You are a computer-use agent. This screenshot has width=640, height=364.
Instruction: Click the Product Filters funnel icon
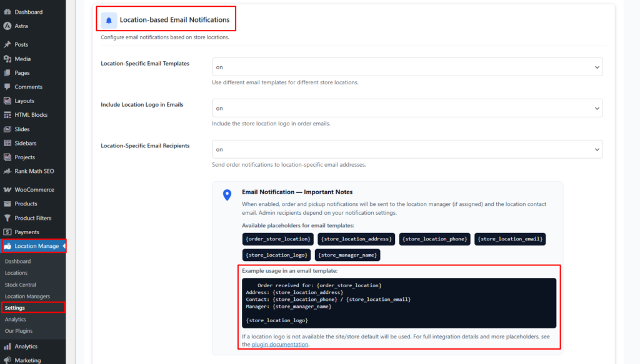[x=7, y=218]
